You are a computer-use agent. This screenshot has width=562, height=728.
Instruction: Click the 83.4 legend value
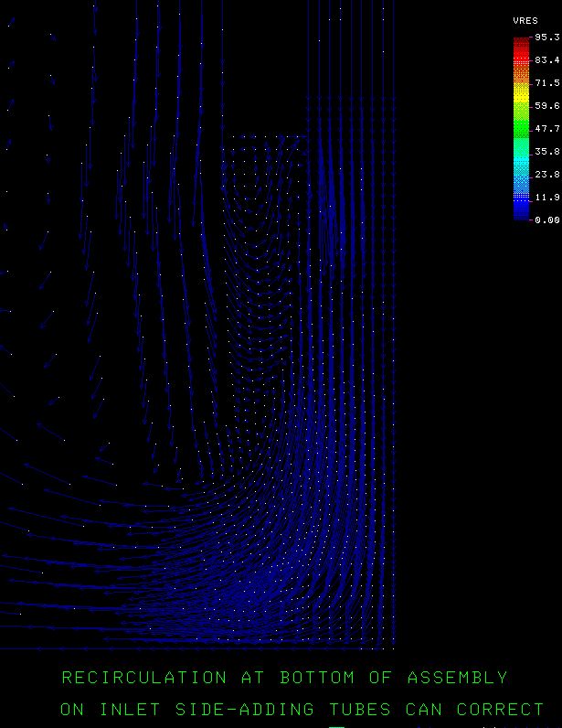pyautogui.click(x=547, y=59)
